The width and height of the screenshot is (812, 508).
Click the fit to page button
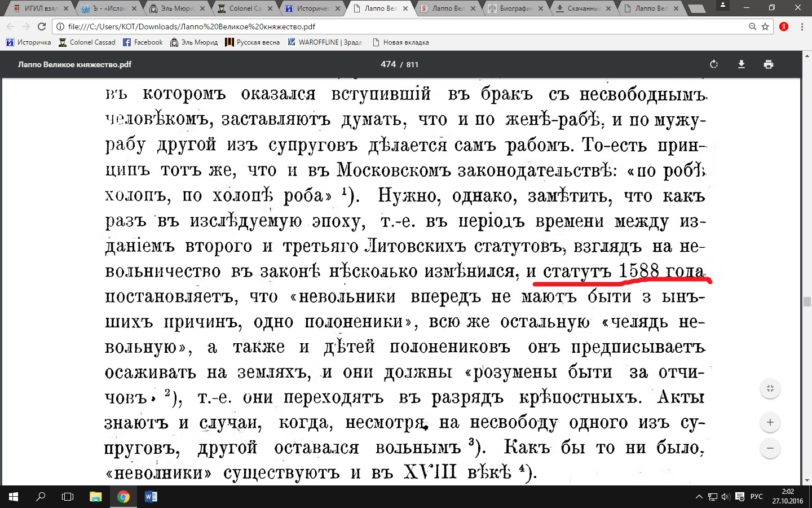coord(770,388)
